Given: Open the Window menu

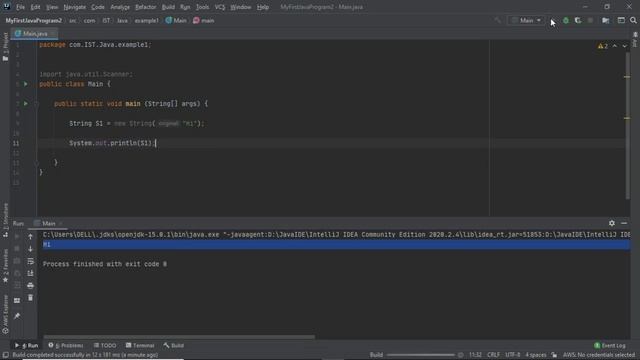Looking at the screenshot, I should 241,7.
